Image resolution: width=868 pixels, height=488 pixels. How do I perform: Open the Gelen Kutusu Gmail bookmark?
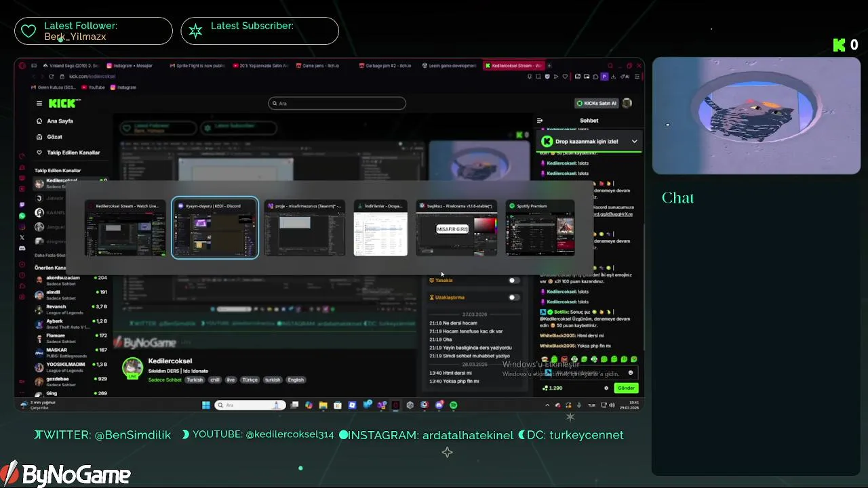pos(54,87)
